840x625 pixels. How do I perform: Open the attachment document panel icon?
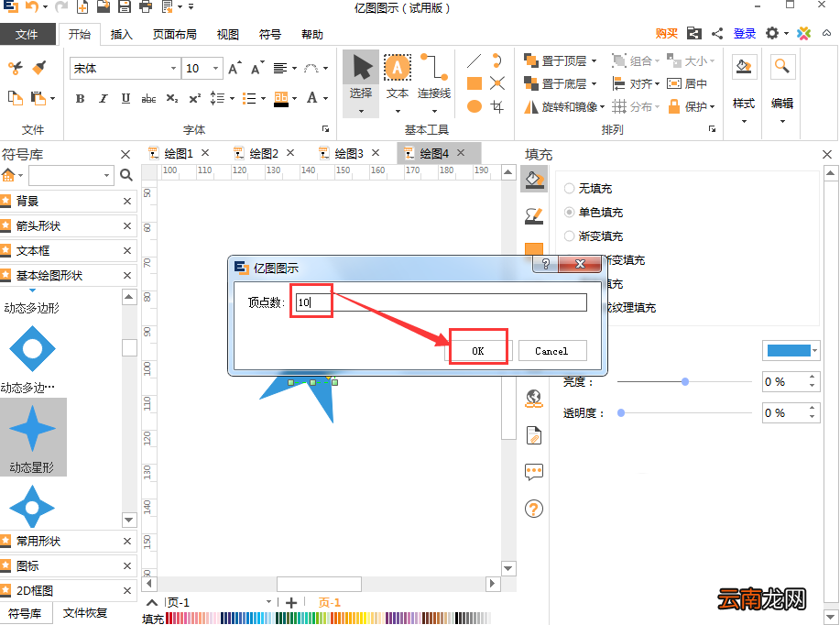tap(533, 435)
